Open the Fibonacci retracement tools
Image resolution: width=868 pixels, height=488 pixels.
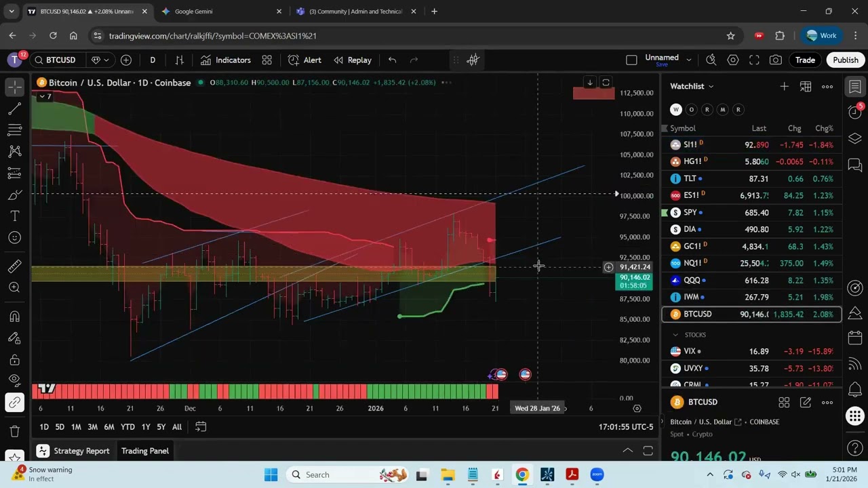point(14,130)
